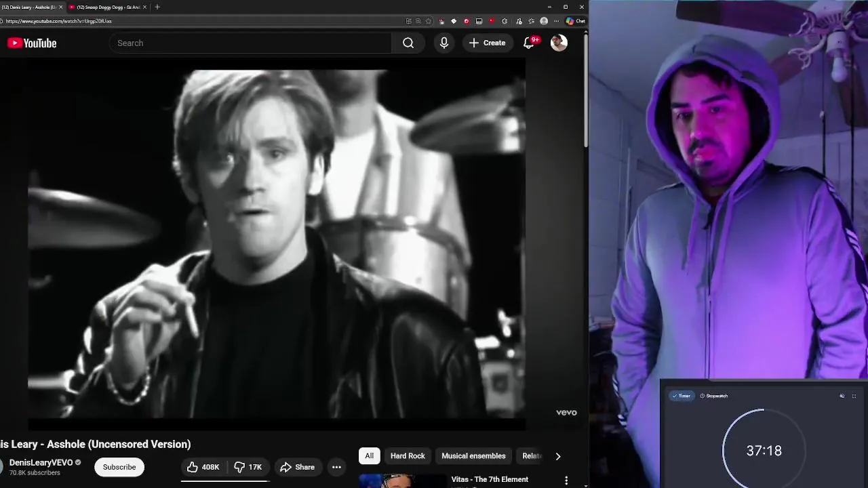Viewport: 868px width, 488px height.
Task: Open a new browser tab
Action: 157,7
